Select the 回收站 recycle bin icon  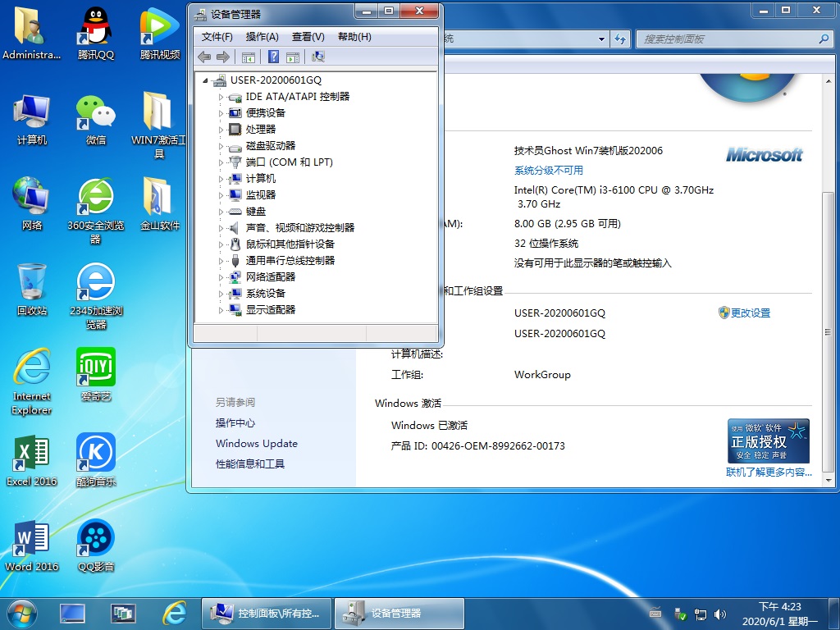(32, 290)
